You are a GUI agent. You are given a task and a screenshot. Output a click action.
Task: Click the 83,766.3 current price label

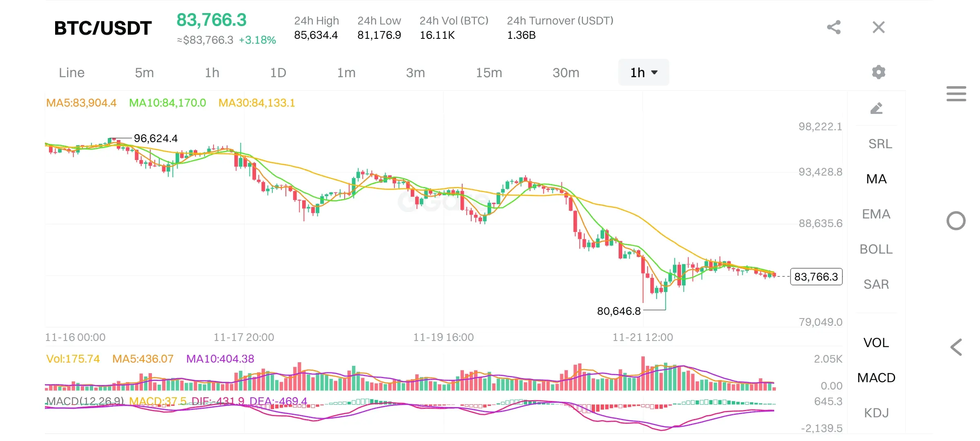coord(816,277)
